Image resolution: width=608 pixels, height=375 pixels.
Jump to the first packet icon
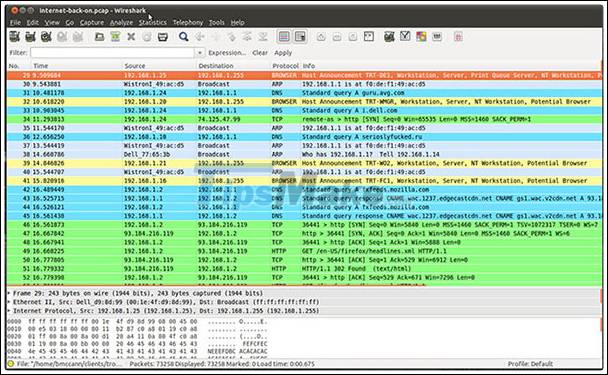[x=247, y=37]
